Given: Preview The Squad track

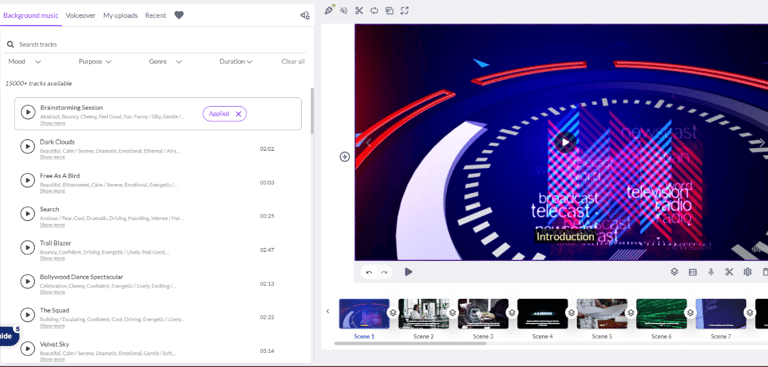Looking at the screenshot, I should point(27,315).
